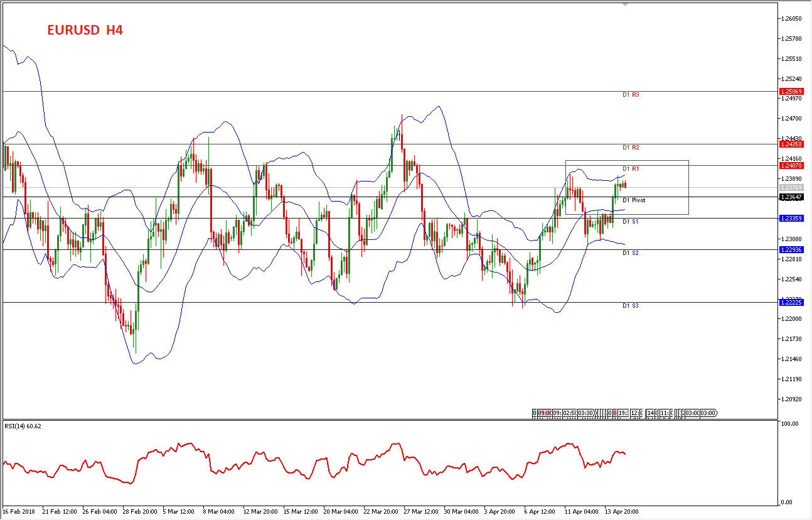The image size is (812, 520).
Task: Click the 12 Mar 20:00 time label
Action: 260,511
